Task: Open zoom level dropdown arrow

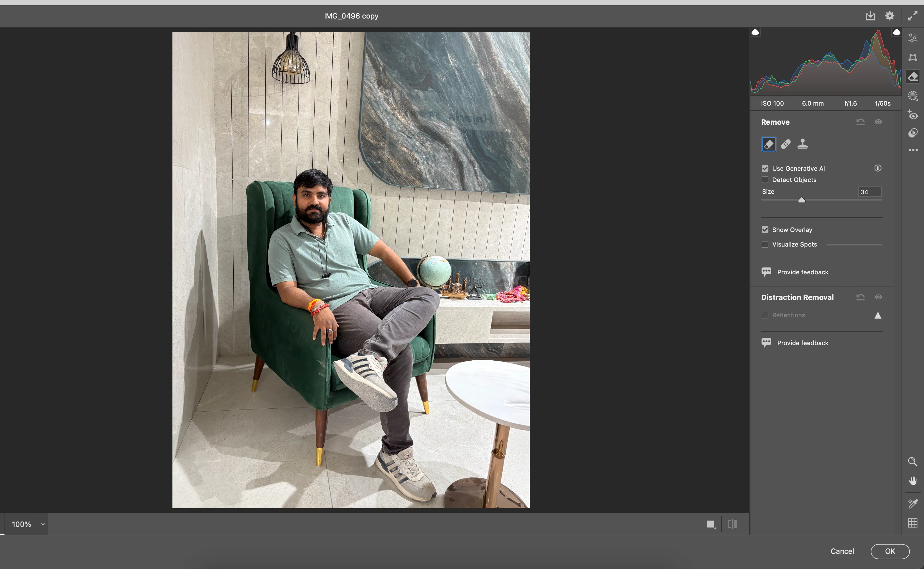Action: [43, 524]
